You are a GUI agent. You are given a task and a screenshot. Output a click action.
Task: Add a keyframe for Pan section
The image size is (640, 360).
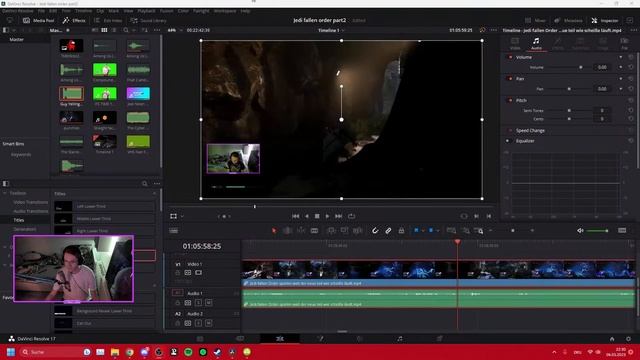pyautogui.click(x=621, y=79)
